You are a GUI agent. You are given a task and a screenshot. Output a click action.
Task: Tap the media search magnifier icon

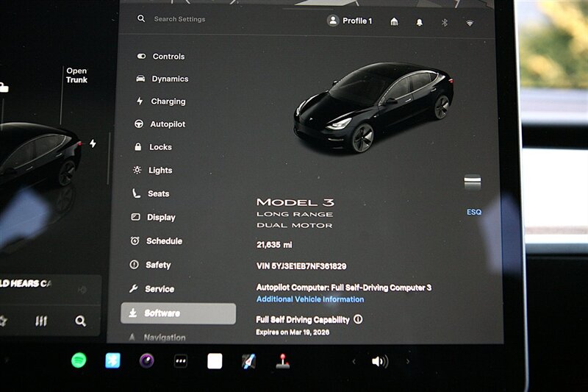point(80,321)
